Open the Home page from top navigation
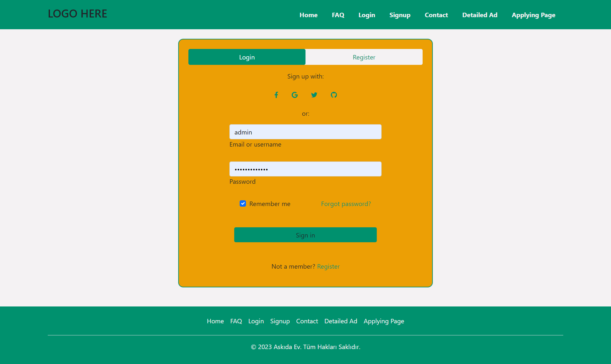The height and width of the screenshot is (364, 611). (308, 15)
